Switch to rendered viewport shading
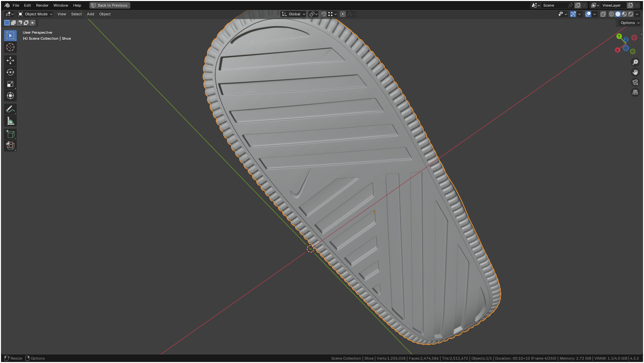The height and width of the screenshot is (363, 644). tap(631, 14)
